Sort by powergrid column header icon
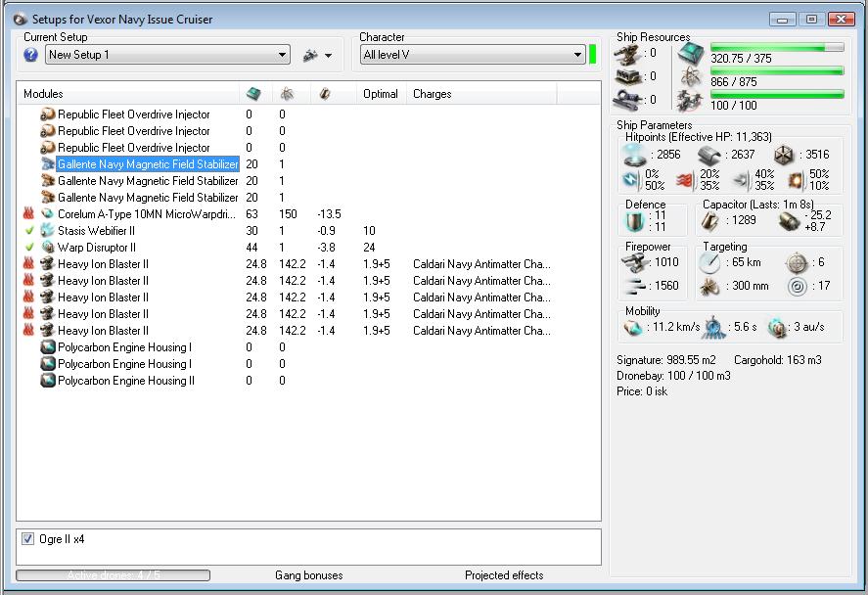Image resolution: width=868 pixels, height=595 pixels. pyautogui.click(x=287, y=94)
